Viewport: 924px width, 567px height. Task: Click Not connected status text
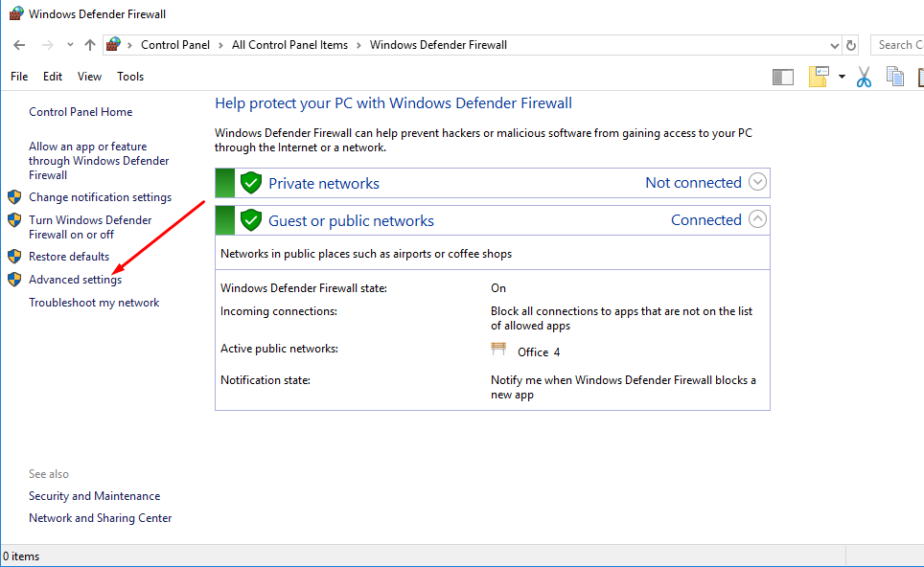coord(693,183)
